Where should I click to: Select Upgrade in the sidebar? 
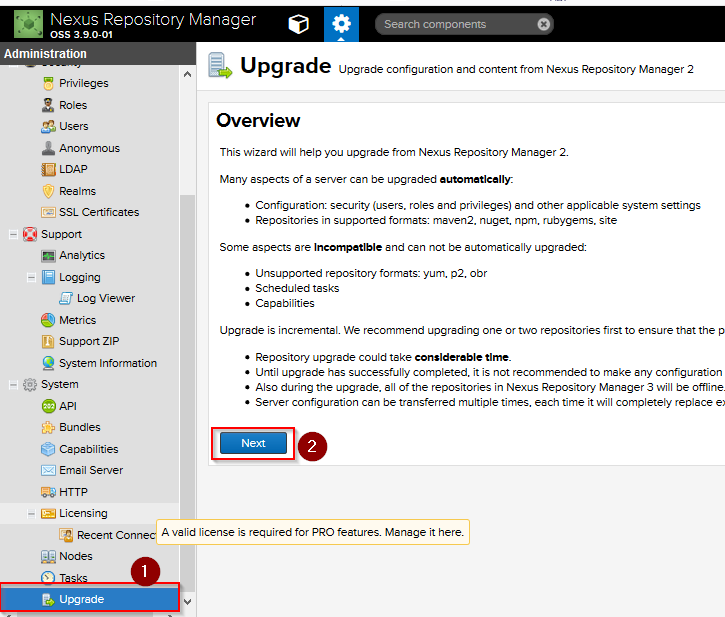(81, 599)
